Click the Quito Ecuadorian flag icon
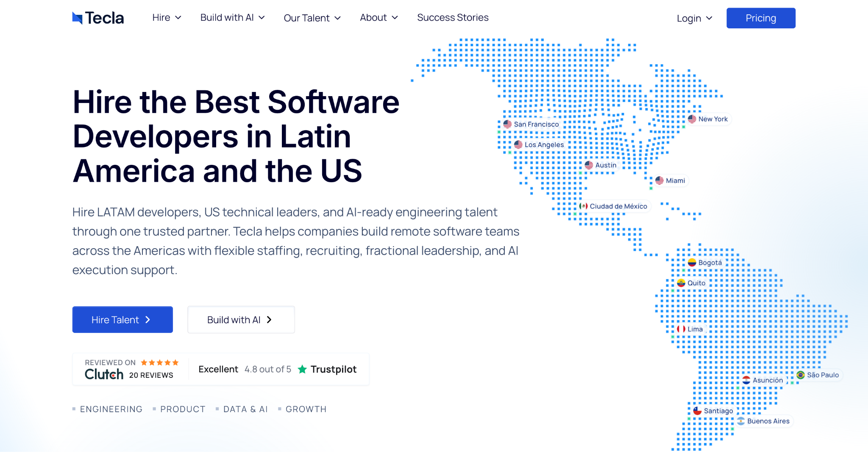868x452 pixels. (x=681, y=283)
